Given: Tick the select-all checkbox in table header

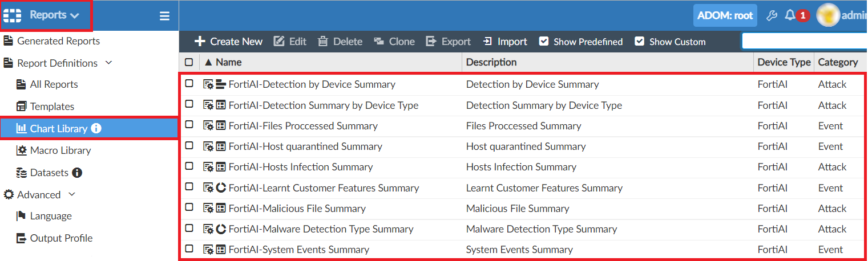Looking at the screenshot, I should (x=189, y=62).
